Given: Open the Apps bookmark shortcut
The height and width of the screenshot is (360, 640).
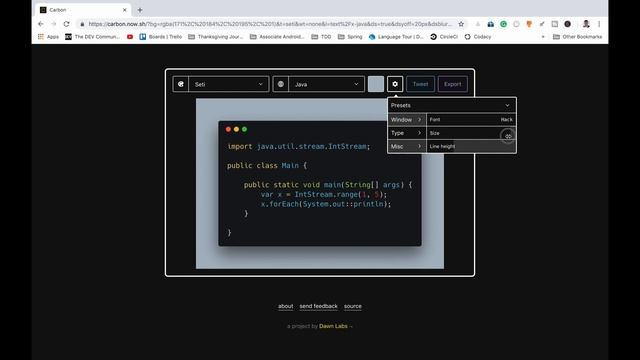Looking at the screenshot, I should coord(49,37).
